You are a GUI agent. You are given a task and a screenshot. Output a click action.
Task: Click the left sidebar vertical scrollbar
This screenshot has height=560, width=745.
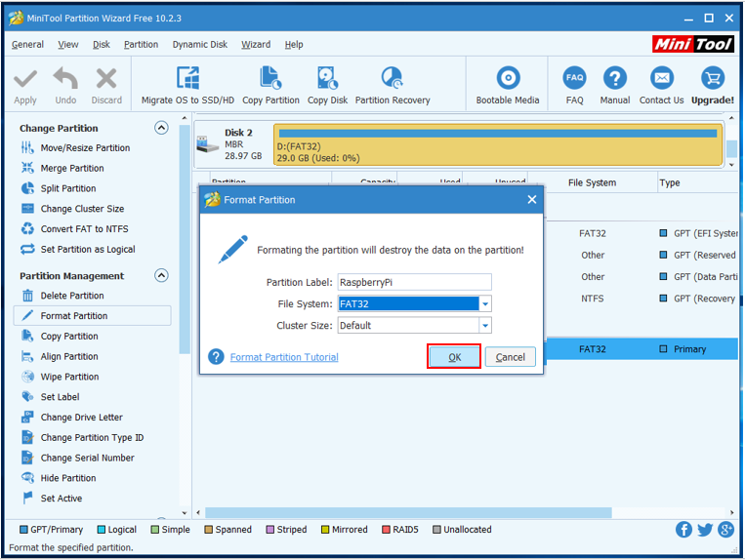(185, 240)
